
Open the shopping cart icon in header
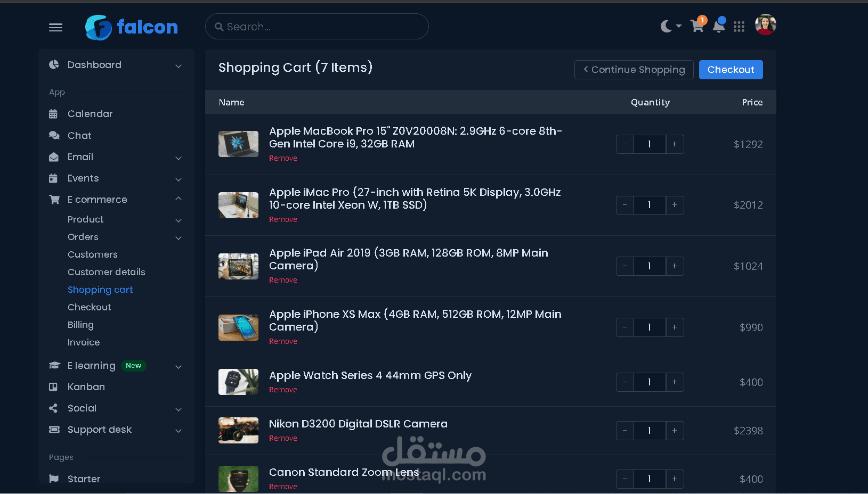click(697, 26)
